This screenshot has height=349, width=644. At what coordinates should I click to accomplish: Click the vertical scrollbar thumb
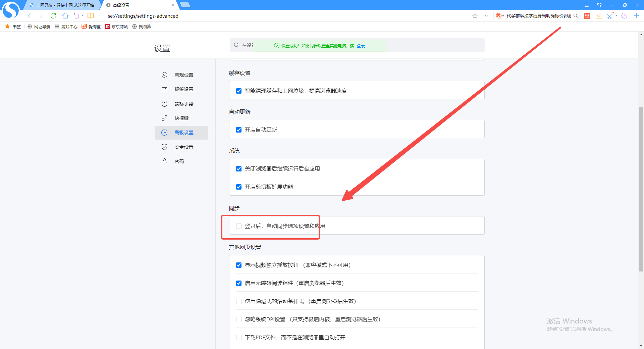coord(641,189)
